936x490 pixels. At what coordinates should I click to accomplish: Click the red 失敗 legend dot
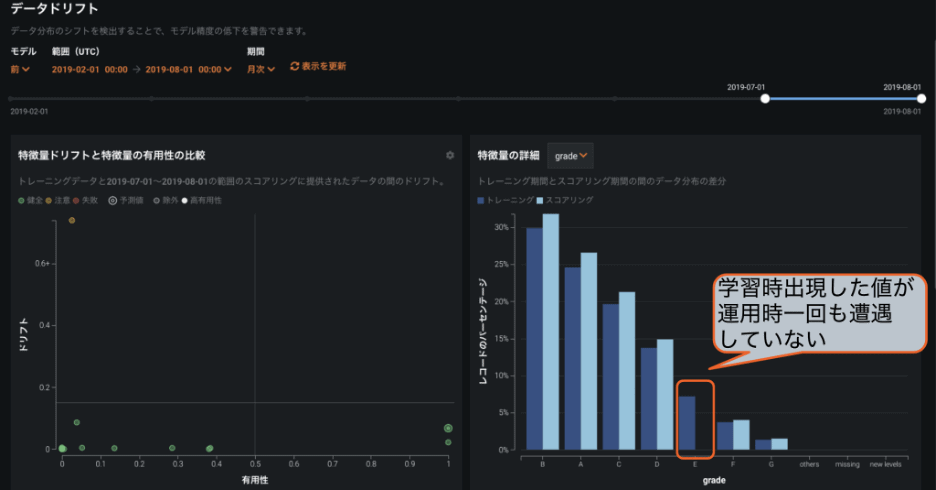[76, 200]
